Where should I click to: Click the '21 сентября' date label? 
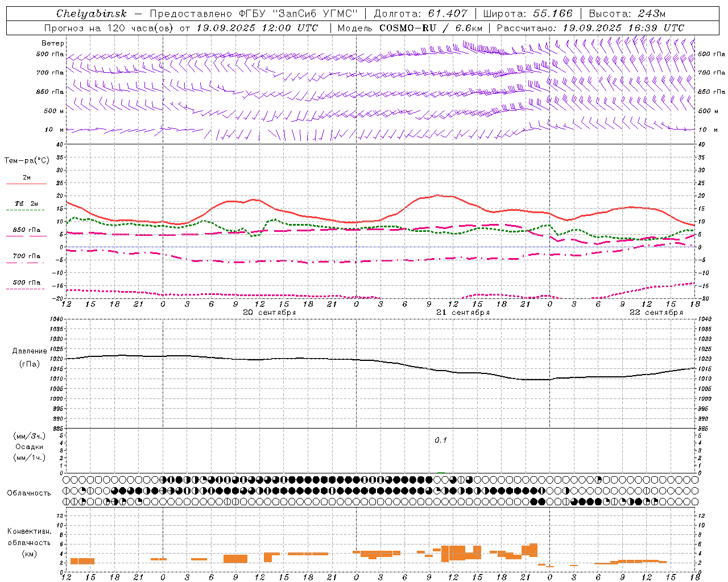[463, 313]
